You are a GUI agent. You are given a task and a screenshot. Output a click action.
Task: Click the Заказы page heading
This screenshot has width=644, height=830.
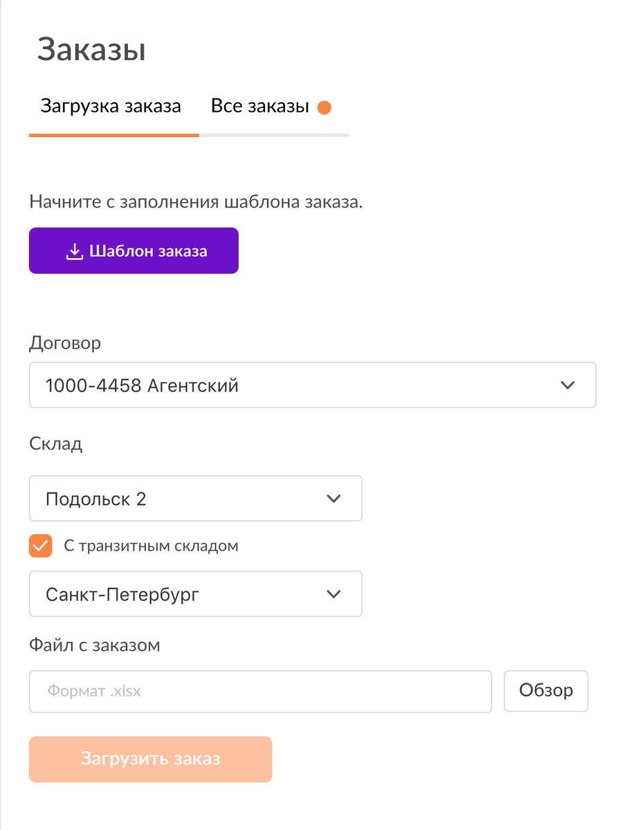[x=91, y=48]
